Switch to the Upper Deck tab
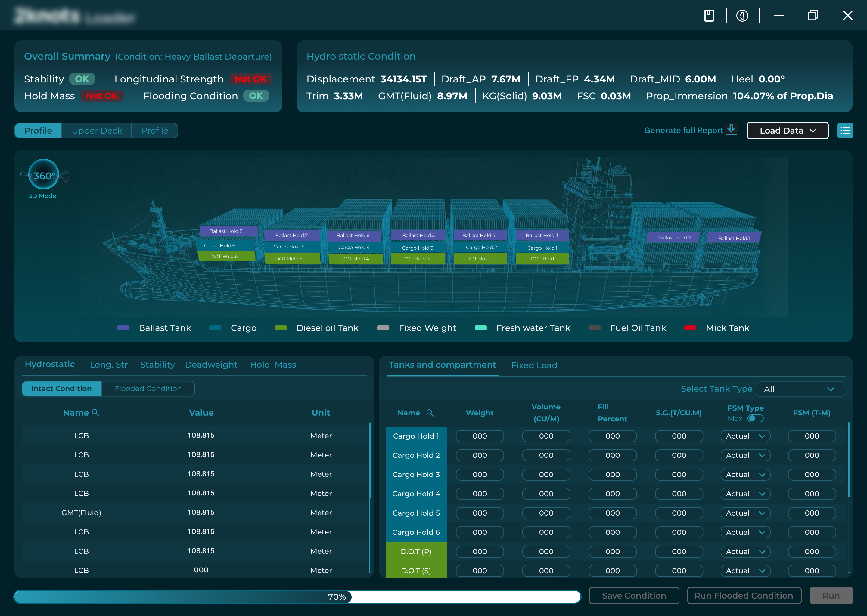 tap(97, 131)
